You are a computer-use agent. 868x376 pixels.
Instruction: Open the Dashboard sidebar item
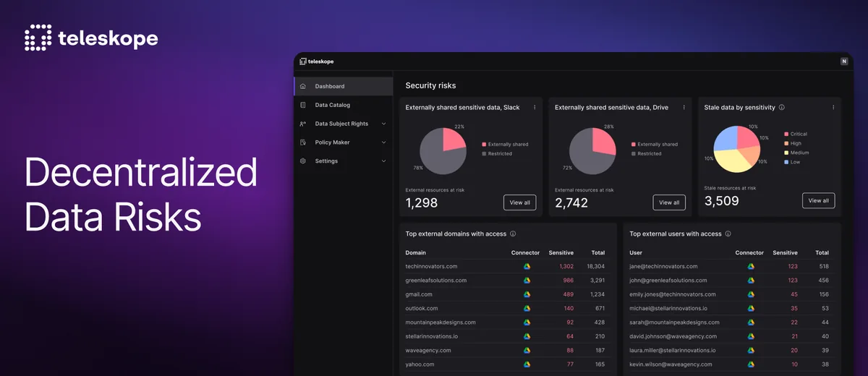pos(343,86)
